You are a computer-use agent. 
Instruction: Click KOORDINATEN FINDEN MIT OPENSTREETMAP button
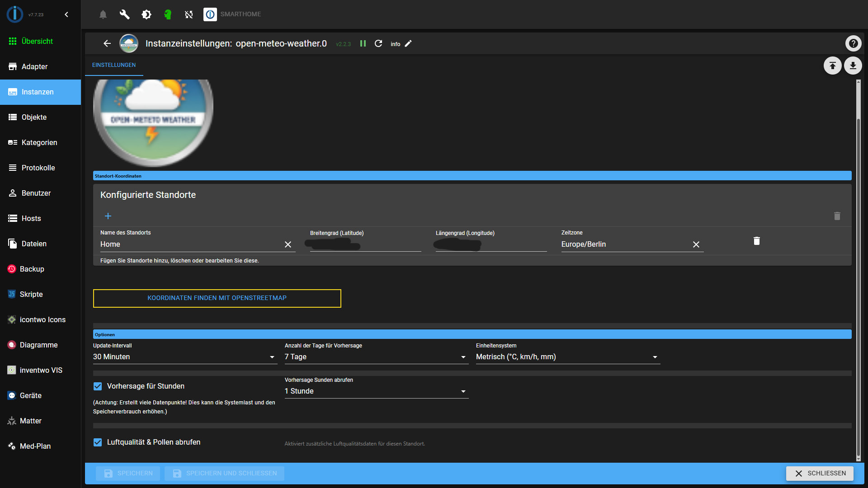click(217, 298)
